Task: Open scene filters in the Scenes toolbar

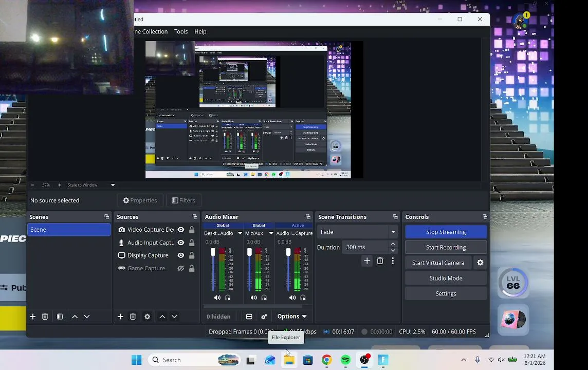Action: tap(60, 317)
